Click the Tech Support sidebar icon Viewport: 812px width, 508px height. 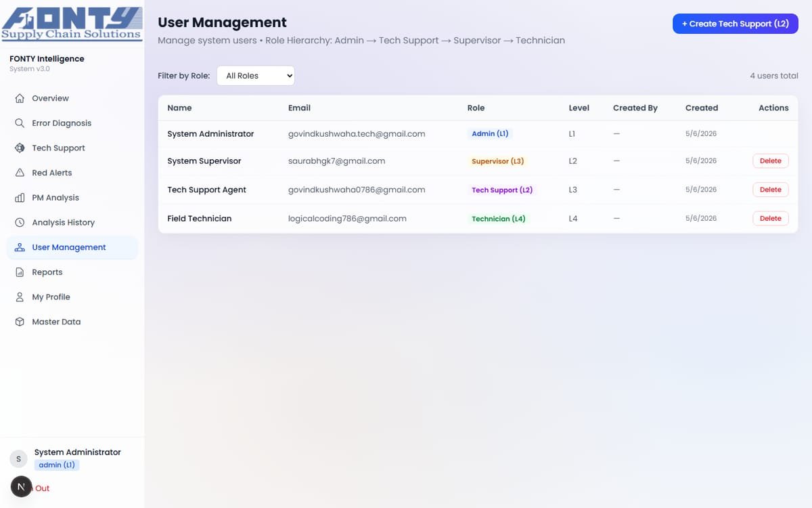pyautogui.click(x=20, y=148)
